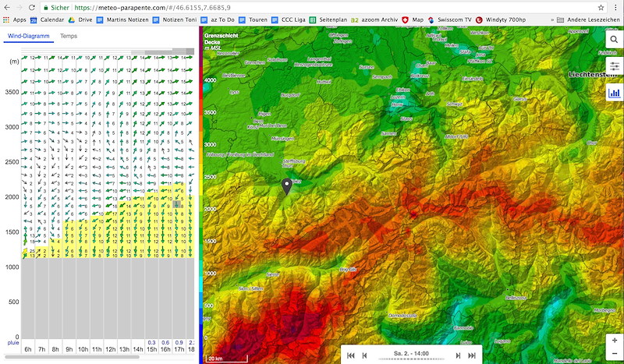Toggle the wind diagram chart icon
624x364 pixels.
point(614,93)
